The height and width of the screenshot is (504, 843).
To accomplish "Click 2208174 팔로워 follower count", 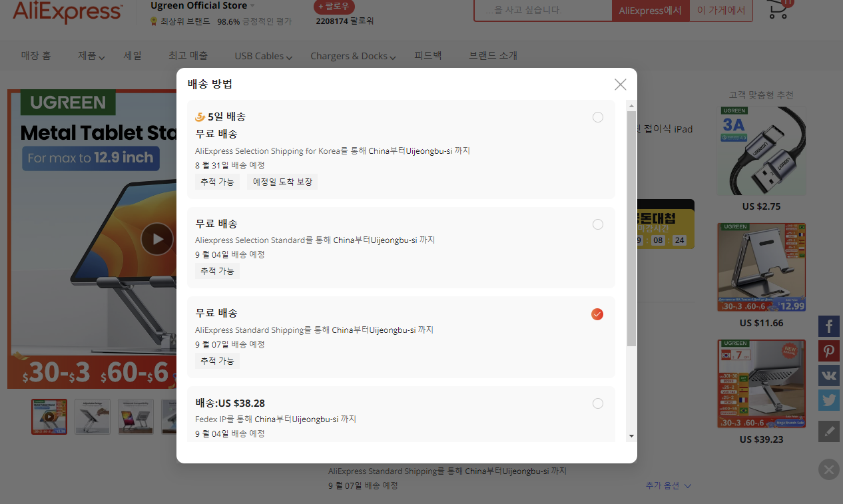I will tap(345, 21).
